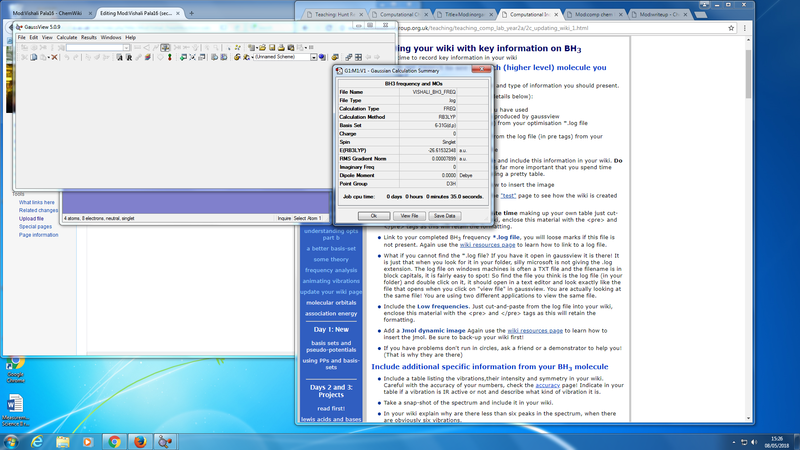The height and width of the screenshot is (450, 800).
Task: Click the new molecule group icon in GaussView
Action: 252,47
